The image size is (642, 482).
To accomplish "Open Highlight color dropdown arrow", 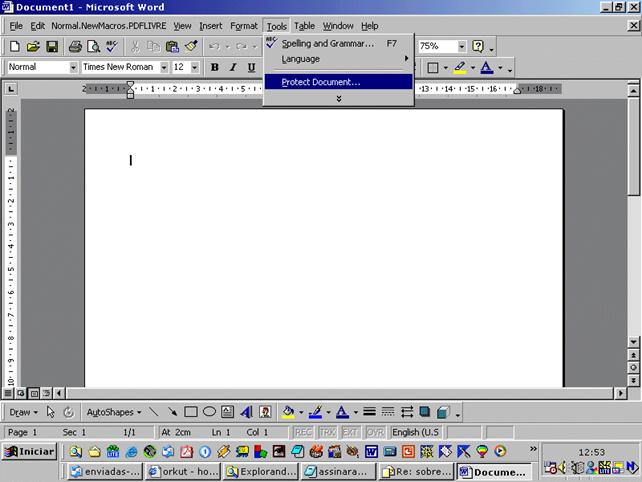I will click(x=472, y=68).
